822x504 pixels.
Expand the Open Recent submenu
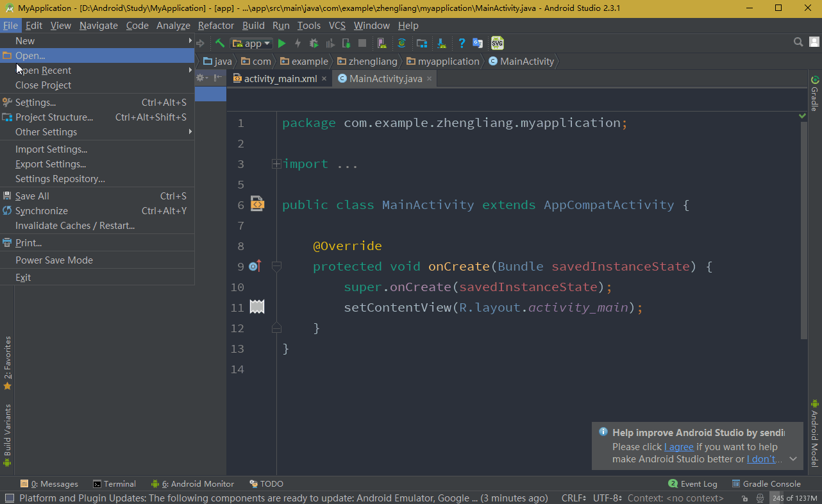click(97, 70)
